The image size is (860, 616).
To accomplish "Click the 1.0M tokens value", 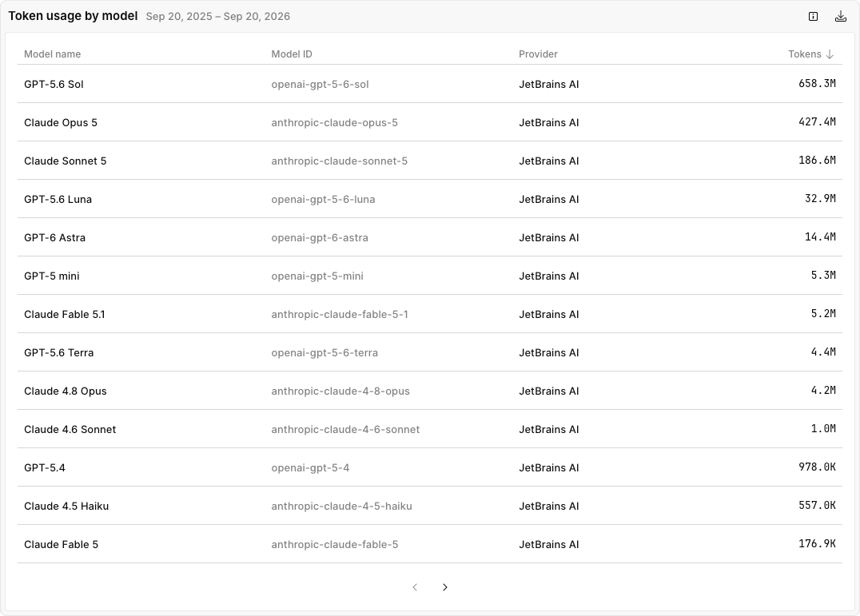I will [824, 429].
